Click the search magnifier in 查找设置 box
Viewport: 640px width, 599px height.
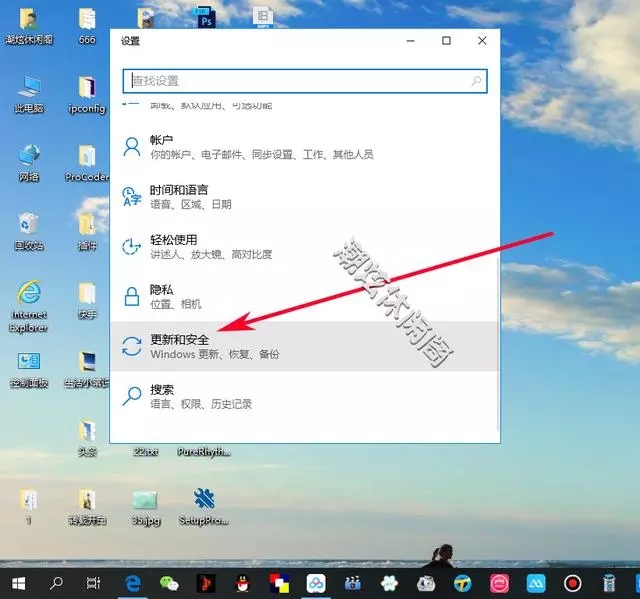click(476, 81)
